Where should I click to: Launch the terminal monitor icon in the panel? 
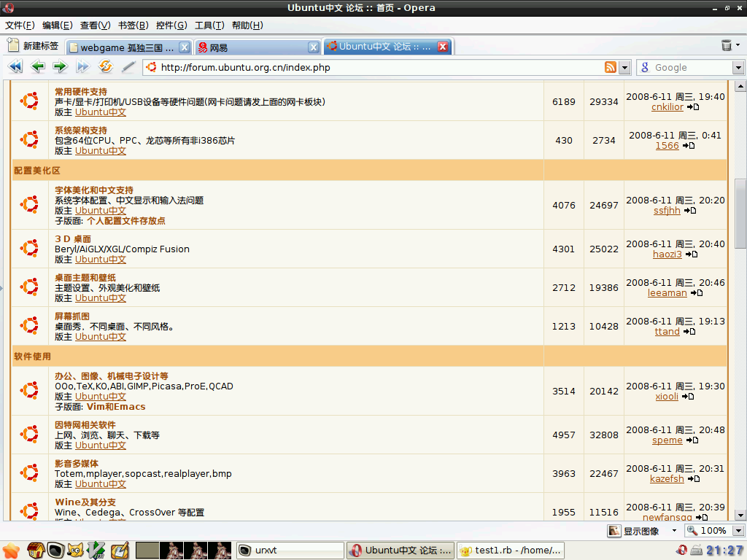[55, 551]
